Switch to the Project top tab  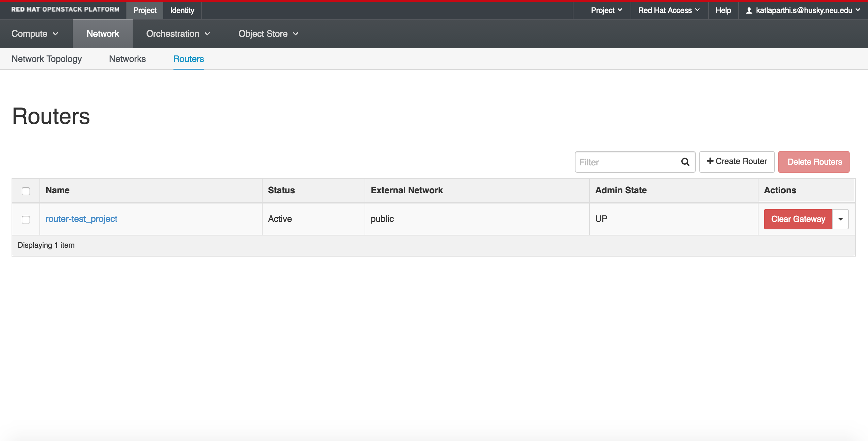145,10
